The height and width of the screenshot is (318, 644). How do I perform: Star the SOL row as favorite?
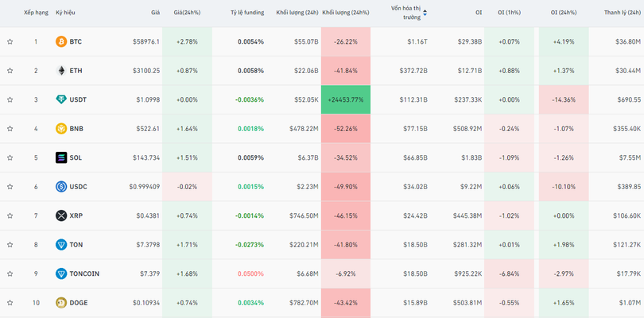[x=10, y=157]
